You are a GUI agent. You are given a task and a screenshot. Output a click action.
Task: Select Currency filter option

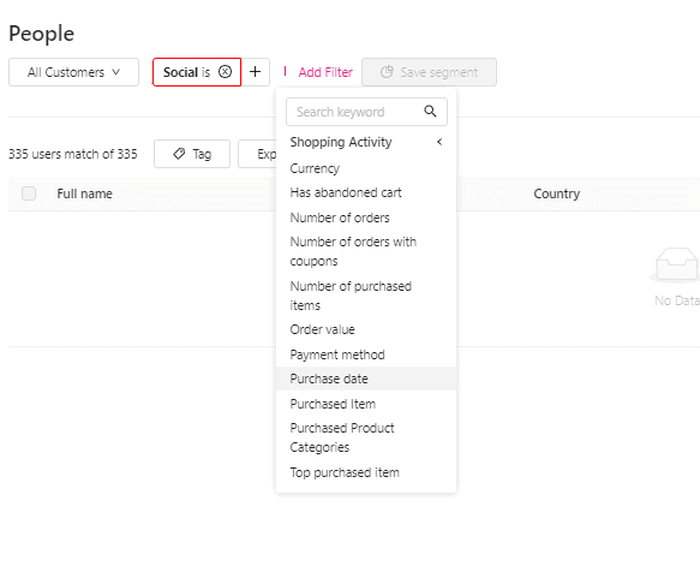tap(315, 169)
